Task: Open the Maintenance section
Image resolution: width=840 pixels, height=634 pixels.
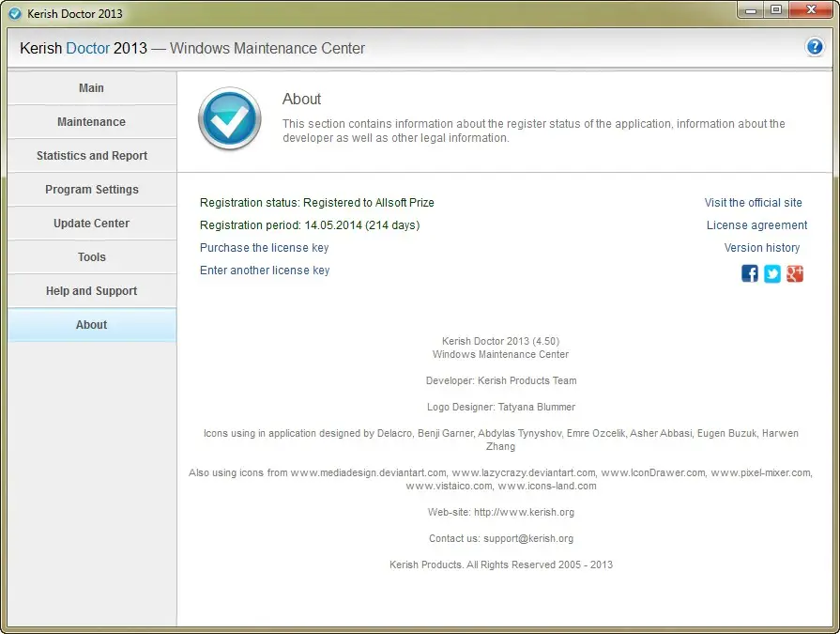Action: (92, 122)
